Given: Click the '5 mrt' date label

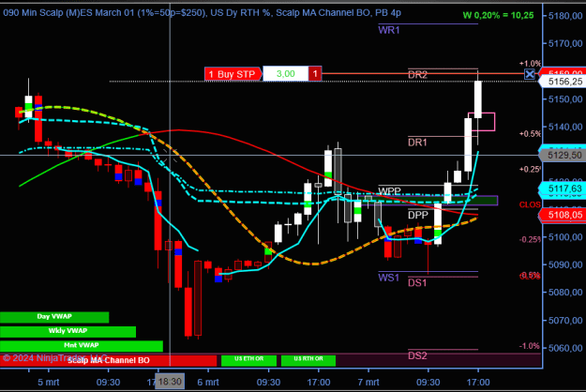Looking at the screenshot, I should (x=48, y=383).
